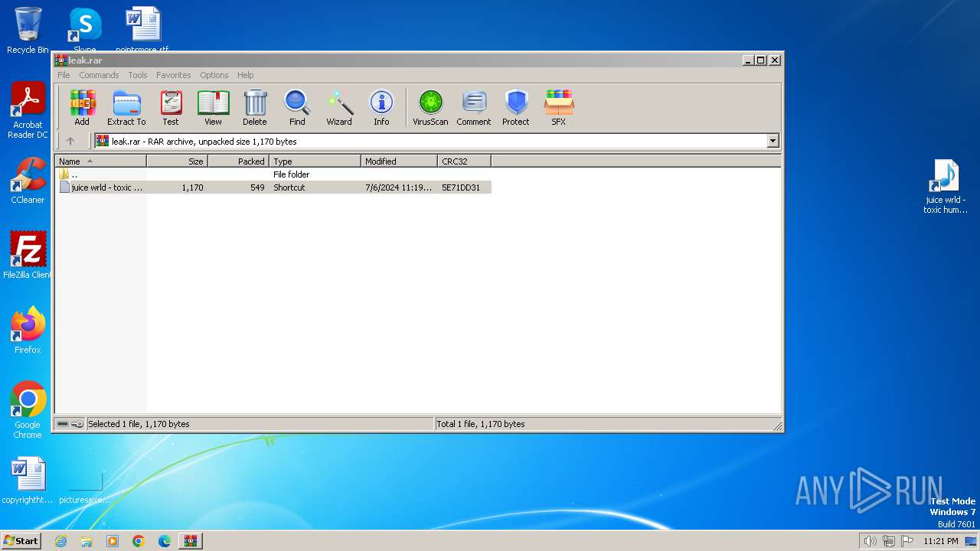Open the Extract To tool
Screen dimensions: 980x551
(126, 107)
